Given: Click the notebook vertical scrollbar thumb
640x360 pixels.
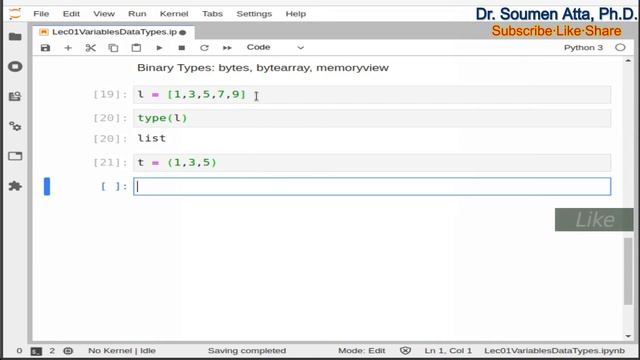Looking at the screenshot, I should tap(628, 271).
